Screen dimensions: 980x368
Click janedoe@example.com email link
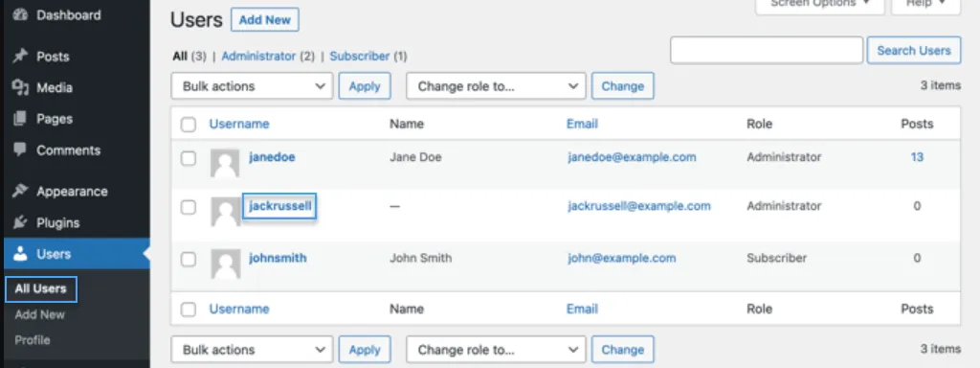click(x=632, y=157)
